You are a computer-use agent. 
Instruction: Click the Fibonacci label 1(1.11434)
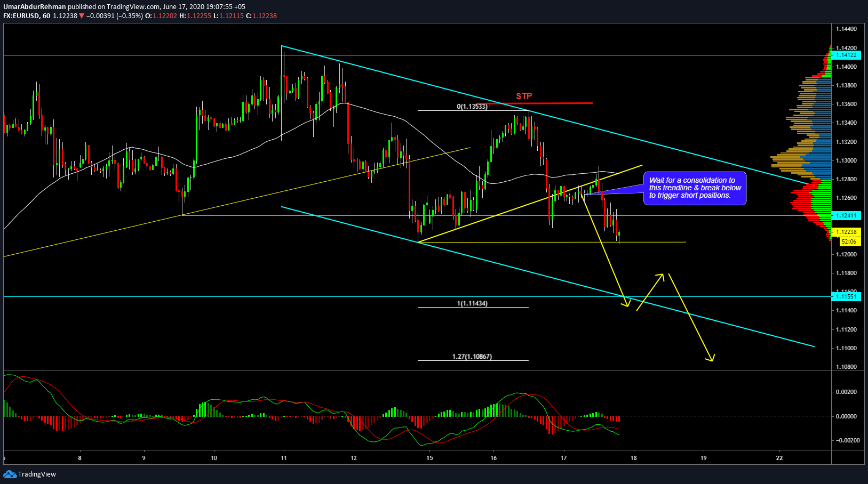[x=472, y=303]
